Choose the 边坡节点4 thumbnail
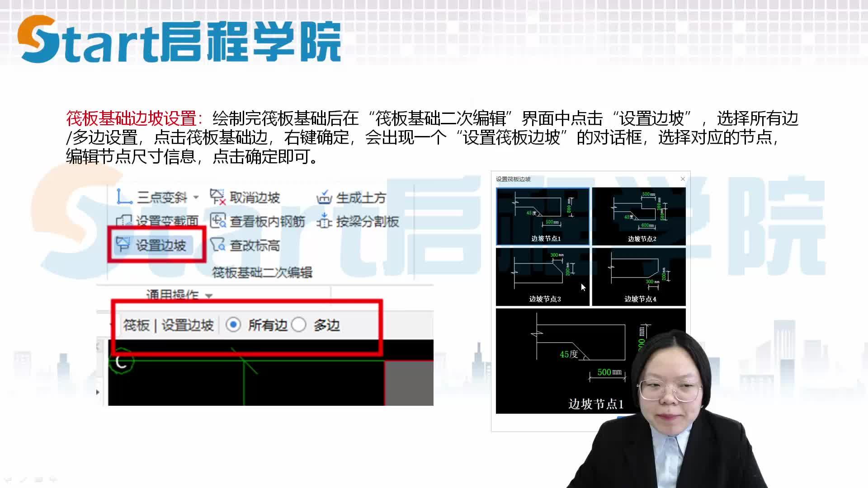The image size is (868, 488). (639, 277)
